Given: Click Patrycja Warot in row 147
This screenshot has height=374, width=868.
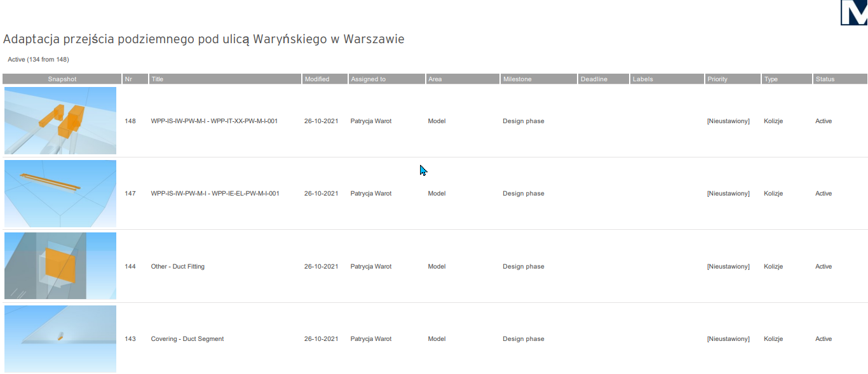Looking at the screenshot, I should tap(371, 194).
